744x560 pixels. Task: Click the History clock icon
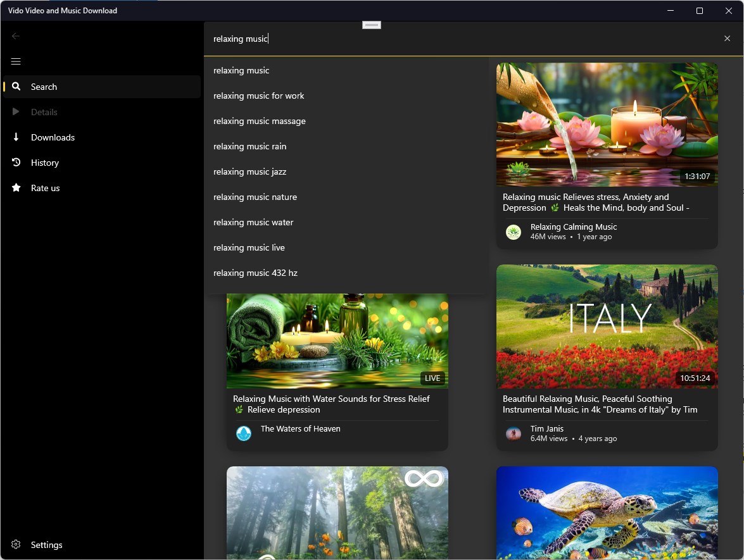click(16, 163)
